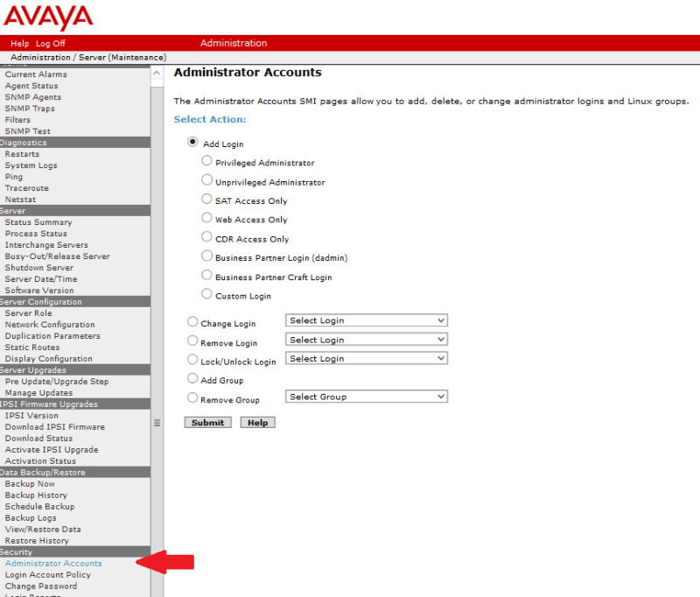Click the Submit button
Image resolution: width=700 pixels, height=597 pixels.
(x=208, y=423)
